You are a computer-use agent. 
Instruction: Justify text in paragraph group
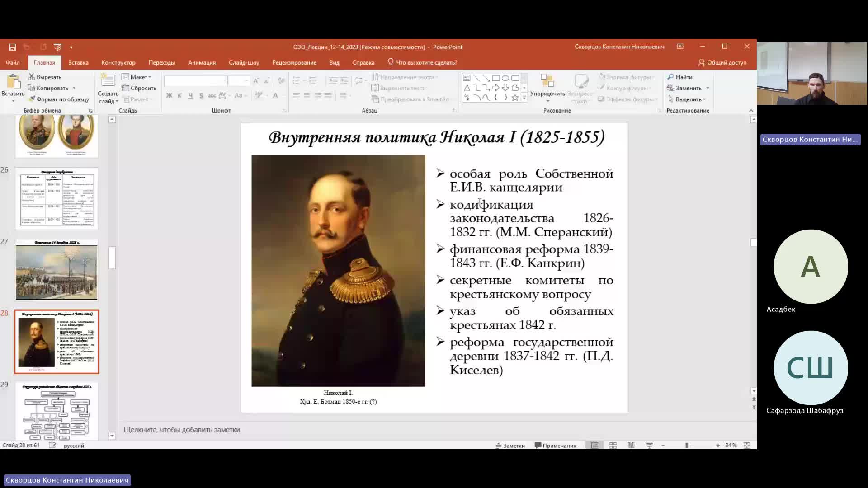pos(328,95)
